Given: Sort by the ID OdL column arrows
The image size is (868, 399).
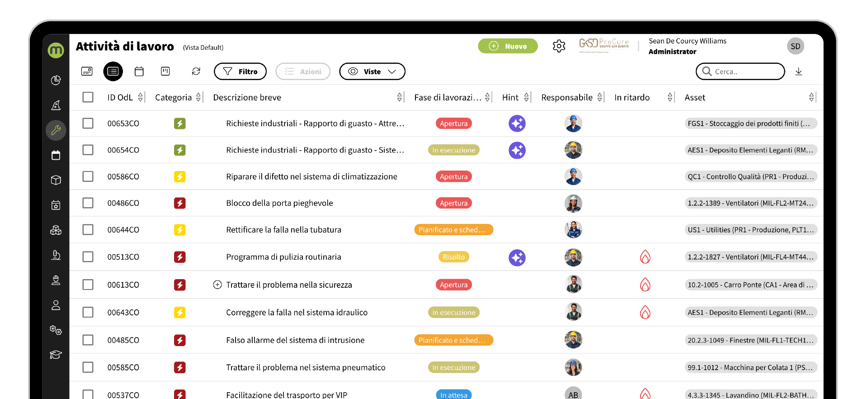Looking at the screenshot, I should pos(141,97).
